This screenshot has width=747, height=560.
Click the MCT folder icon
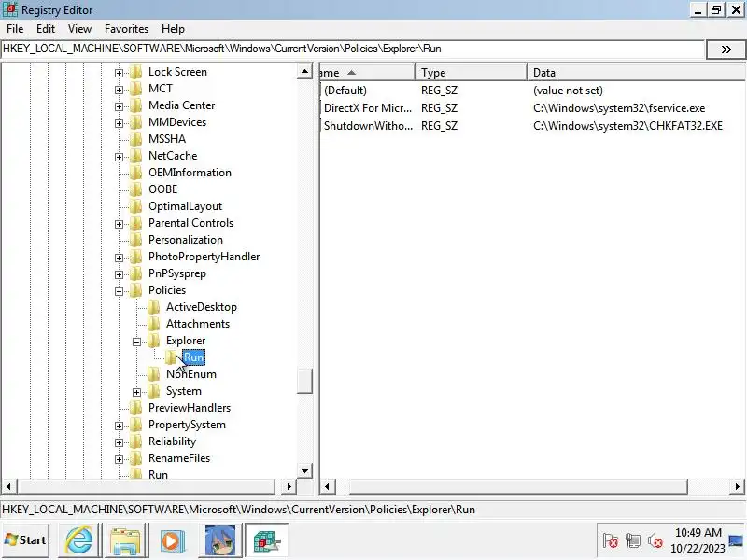pyautogui.click(x=136, y=89)
